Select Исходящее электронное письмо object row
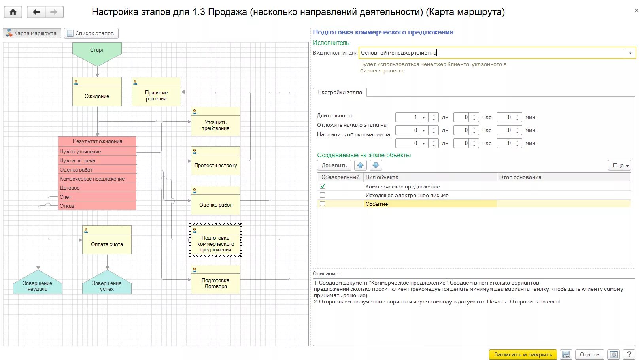The image size is (644, 360). point(474,195)
